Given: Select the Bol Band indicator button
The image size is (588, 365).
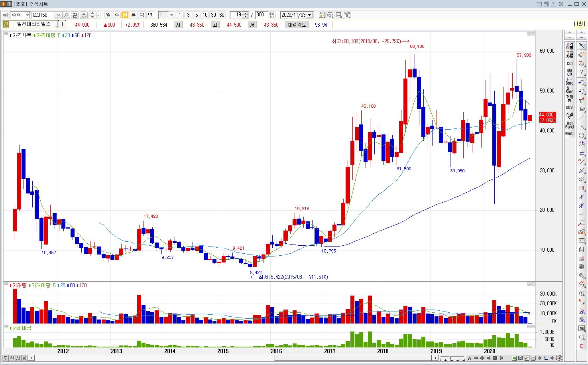Looking at the screenshot, I should point(569,125).
